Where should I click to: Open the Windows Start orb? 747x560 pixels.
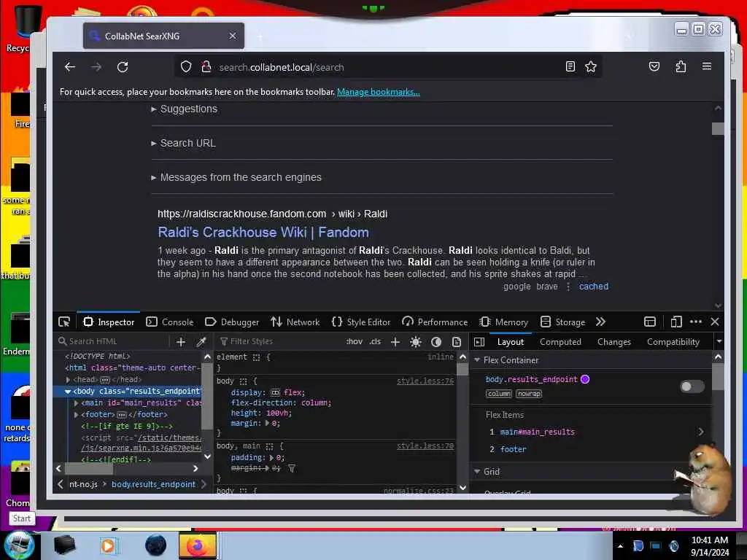tap(18, 545)
